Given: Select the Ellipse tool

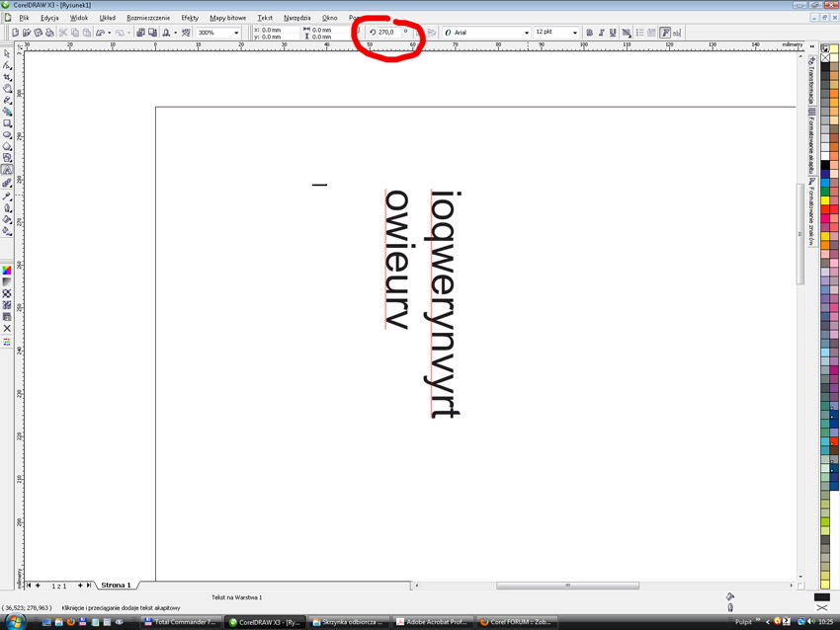Looking at the screenshot, I should (x=7, y=135).
